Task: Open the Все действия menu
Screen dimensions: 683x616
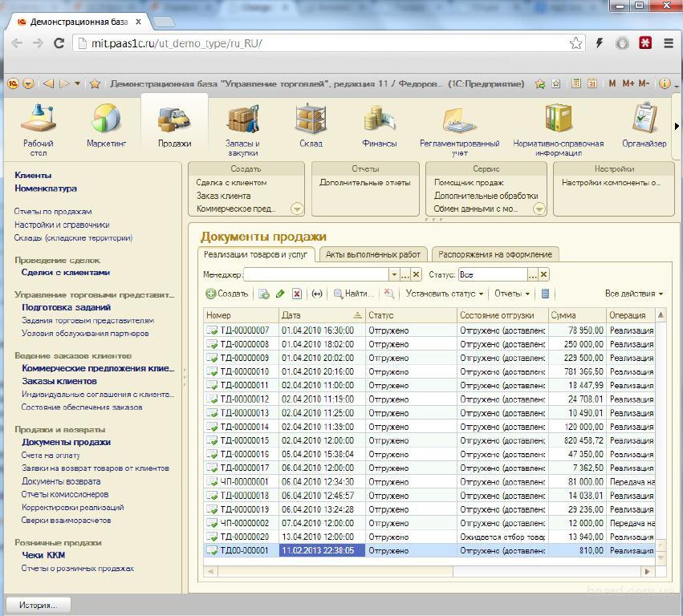Action: tap(634, 294)
